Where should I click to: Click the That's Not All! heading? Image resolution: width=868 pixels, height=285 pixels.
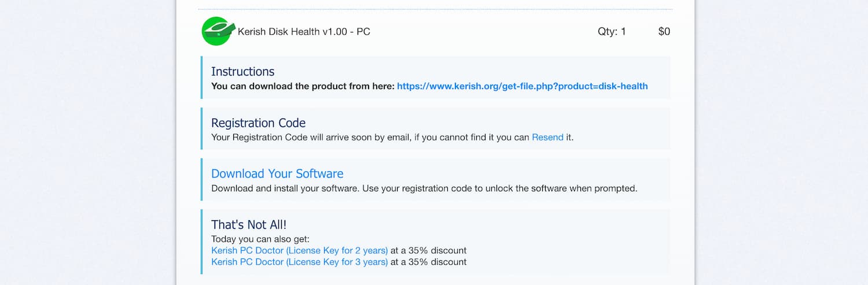tap(249, 225)
